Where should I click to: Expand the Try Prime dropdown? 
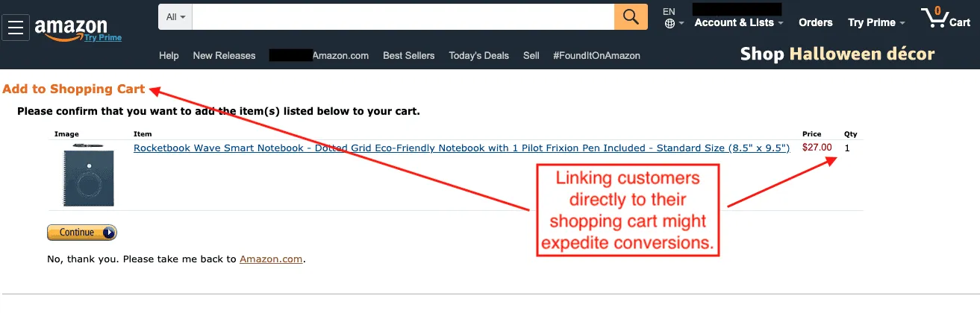[876, 22]
